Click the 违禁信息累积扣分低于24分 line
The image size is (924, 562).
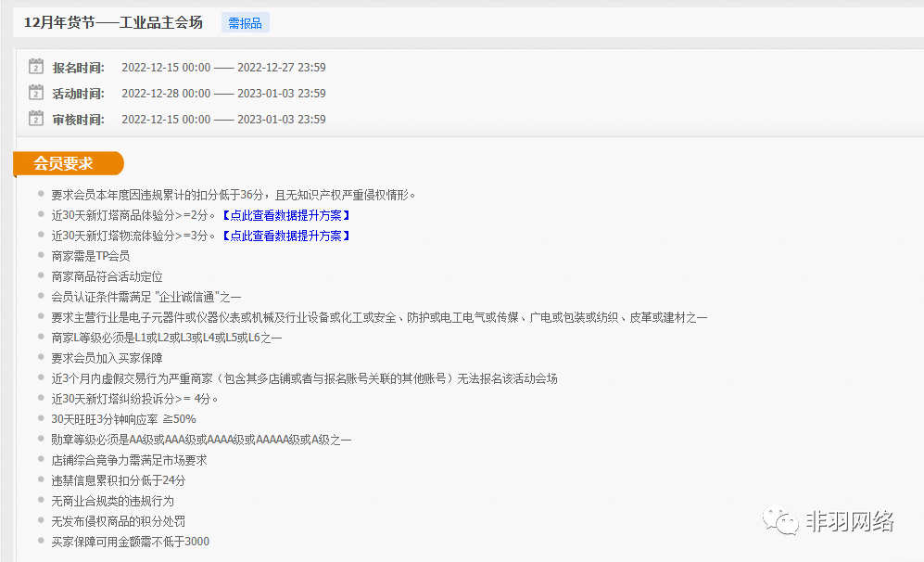click(x=119, y=480)
